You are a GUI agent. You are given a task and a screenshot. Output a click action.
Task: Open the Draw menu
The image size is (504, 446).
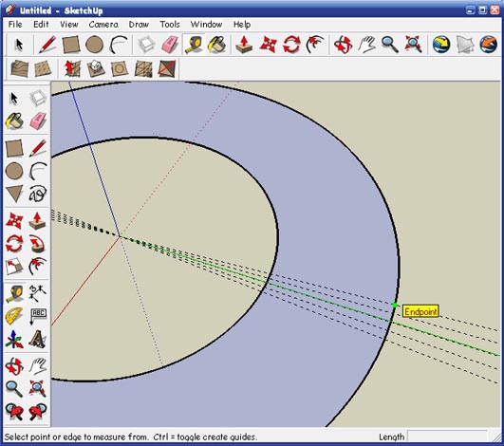139,25
